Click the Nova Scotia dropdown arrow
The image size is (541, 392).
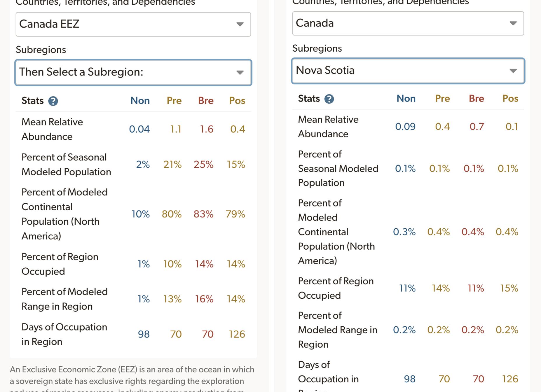point(513,71)
